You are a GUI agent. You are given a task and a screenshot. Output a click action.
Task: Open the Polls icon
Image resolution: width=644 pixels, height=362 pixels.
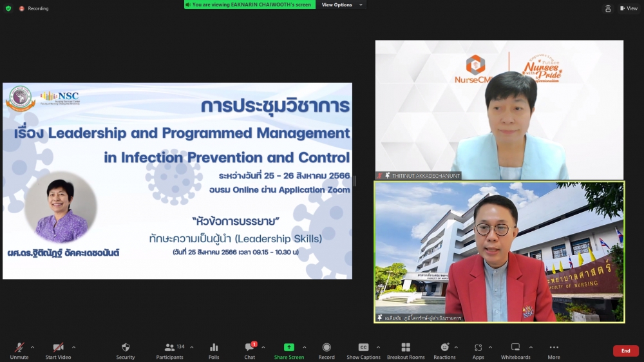(214, 350)
